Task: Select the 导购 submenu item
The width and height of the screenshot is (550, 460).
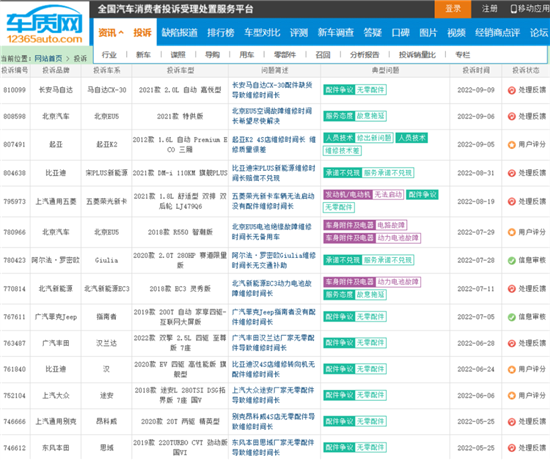Action: tap(212, 55)
